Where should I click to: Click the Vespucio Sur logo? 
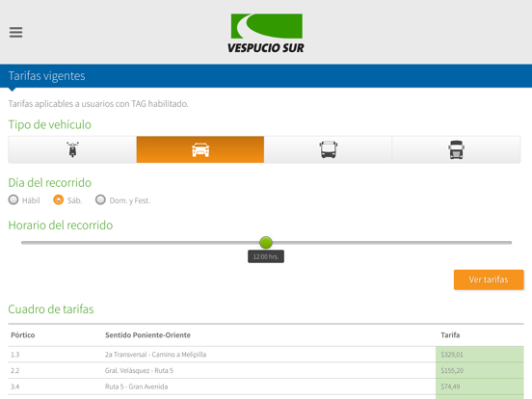266,33
